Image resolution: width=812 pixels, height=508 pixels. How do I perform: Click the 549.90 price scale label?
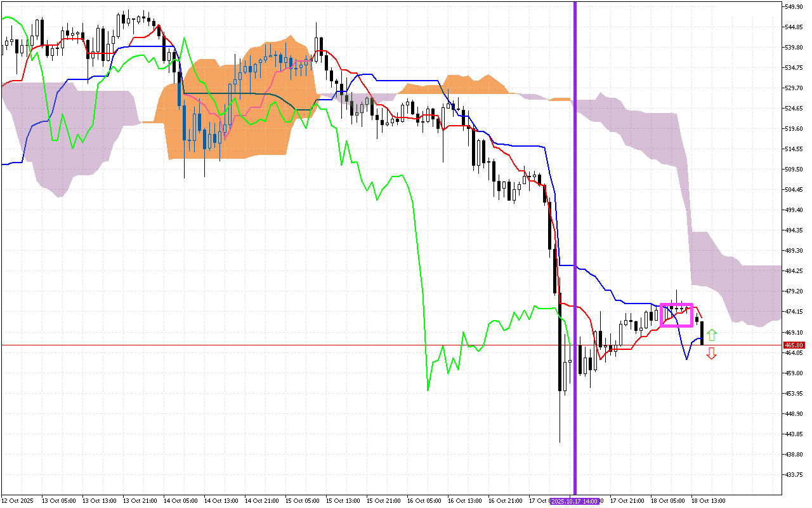(x=794, y=6)
